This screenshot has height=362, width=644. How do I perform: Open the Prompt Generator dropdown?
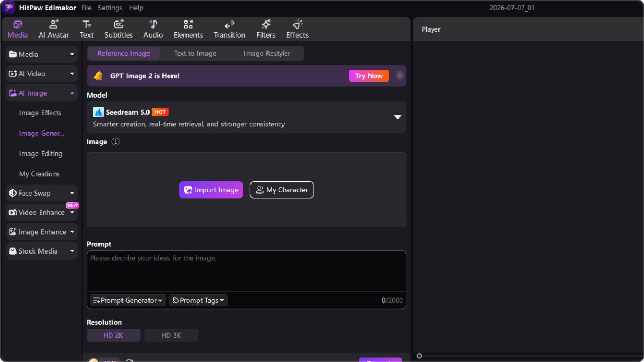[x=128, y=300]
